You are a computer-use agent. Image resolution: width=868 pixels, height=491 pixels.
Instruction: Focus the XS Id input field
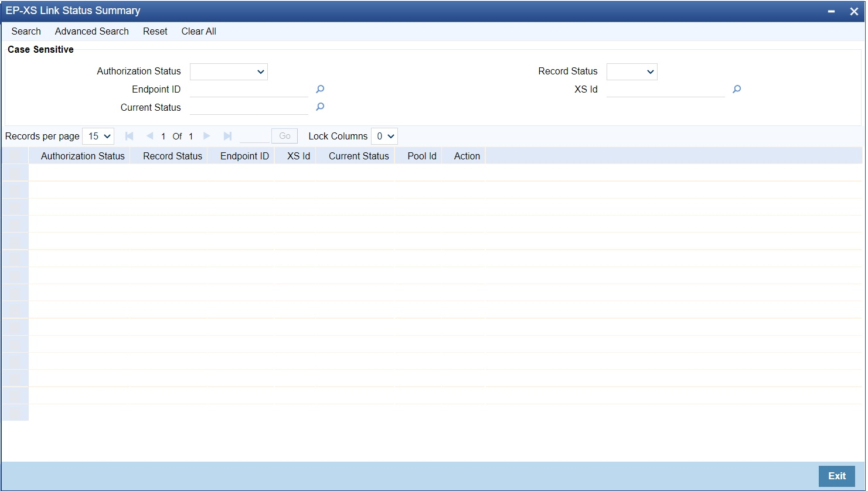coord(666,89)
